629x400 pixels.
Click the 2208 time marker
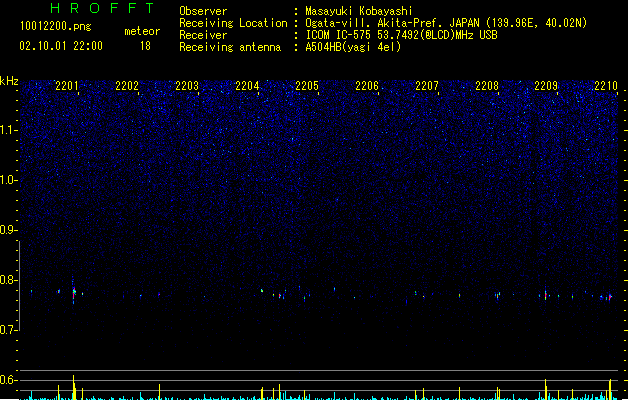pyautogui.click(x=487, y=86)
